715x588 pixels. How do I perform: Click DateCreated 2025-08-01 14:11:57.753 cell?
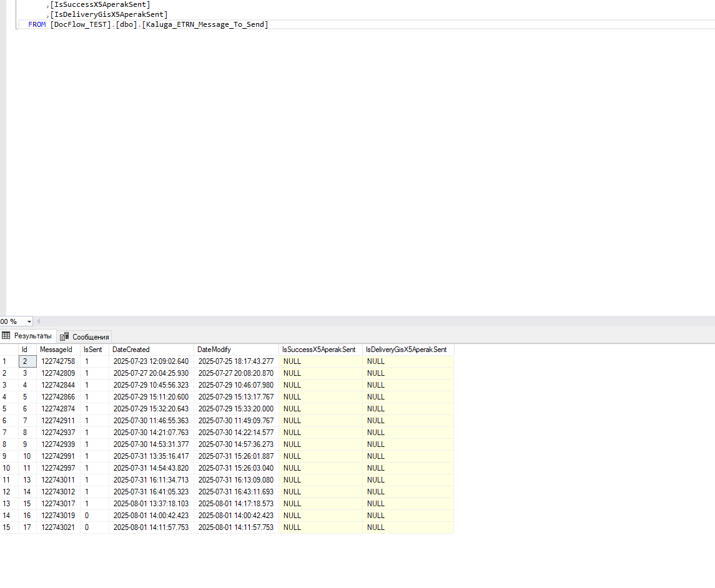pyautogui.click(x=151, y=527)
